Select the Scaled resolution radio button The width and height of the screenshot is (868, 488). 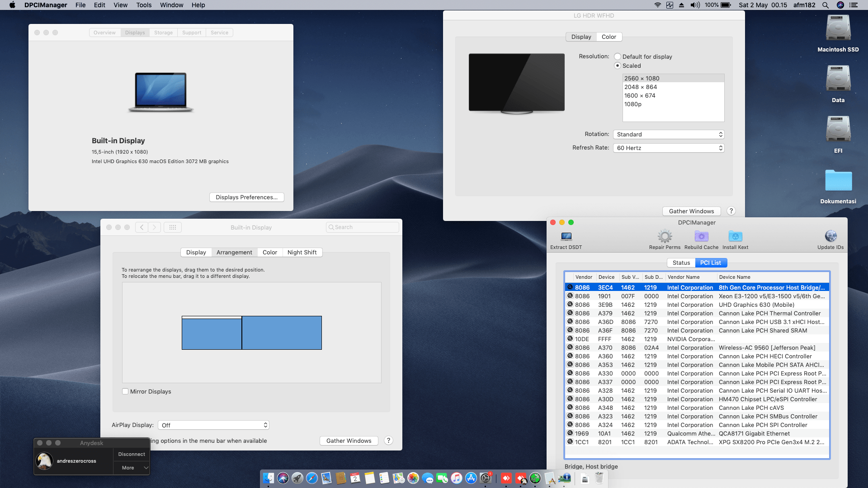(618, 66)
